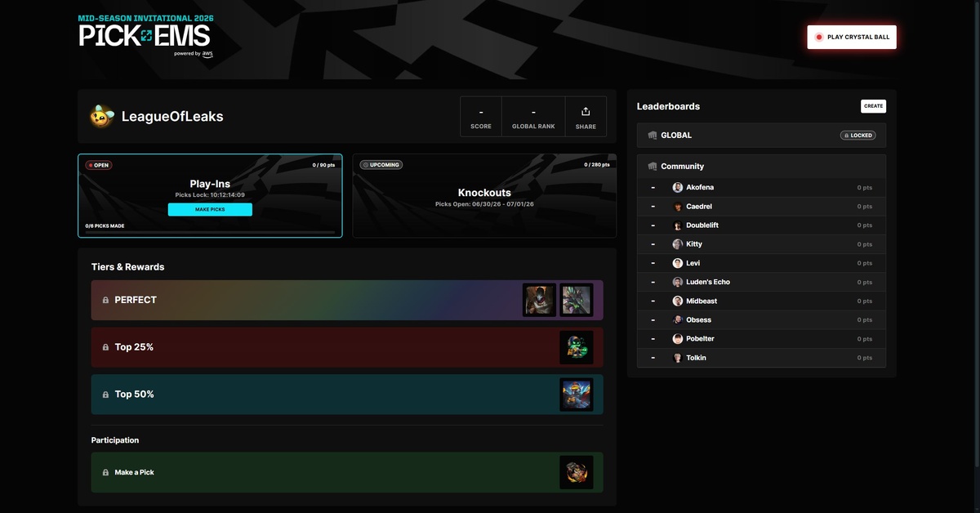Click Midbeast's avatar
Viewport: 980px width, 513px height.
[x=678, y=301]
